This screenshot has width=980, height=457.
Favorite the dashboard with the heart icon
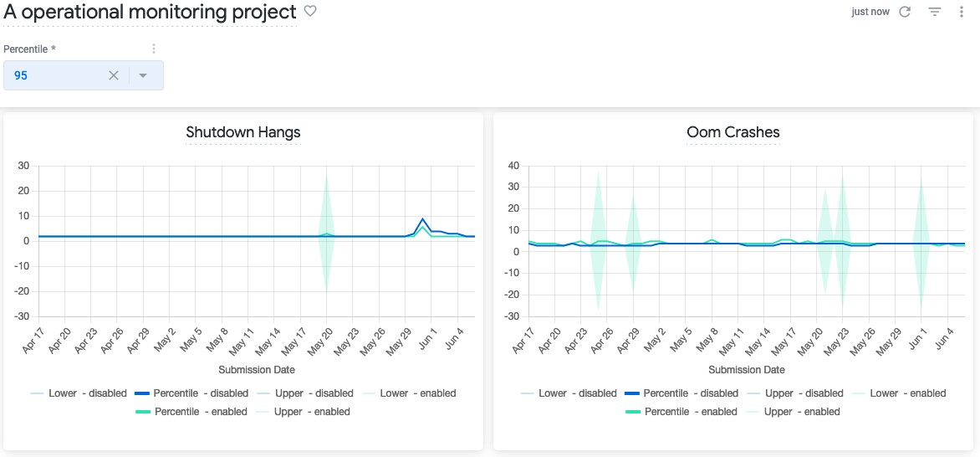pos(310,12)
